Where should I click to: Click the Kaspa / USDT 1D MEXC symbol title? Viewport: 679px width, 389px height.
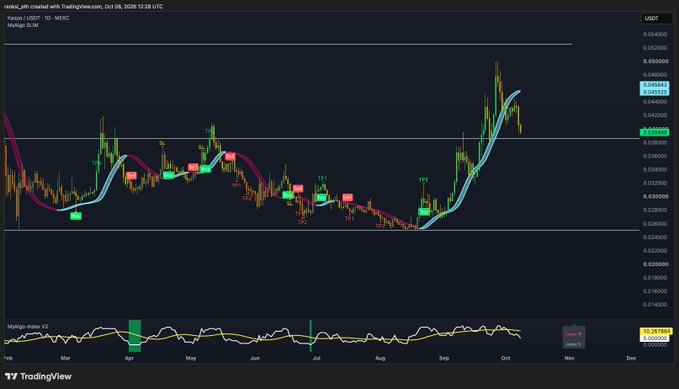point(38,18)
